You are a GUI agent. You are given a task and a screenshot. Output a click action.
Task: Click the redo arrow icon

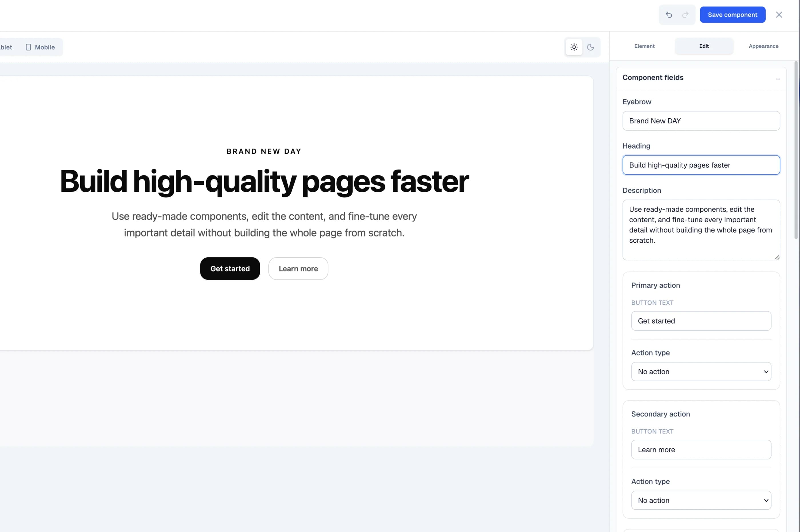pyautogui.click(x=685, y=15)
